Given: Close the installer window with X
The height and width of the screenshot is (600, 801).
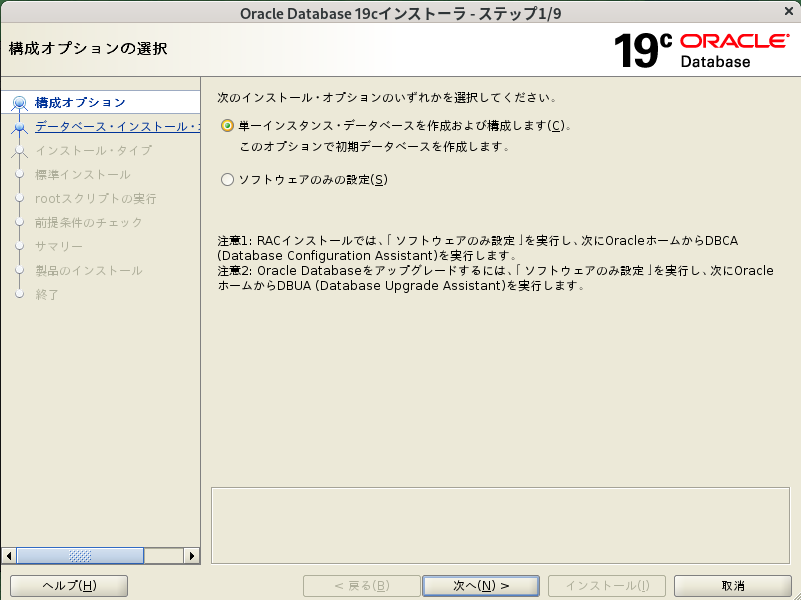Looking at the screenshot, I should point(789,11).
